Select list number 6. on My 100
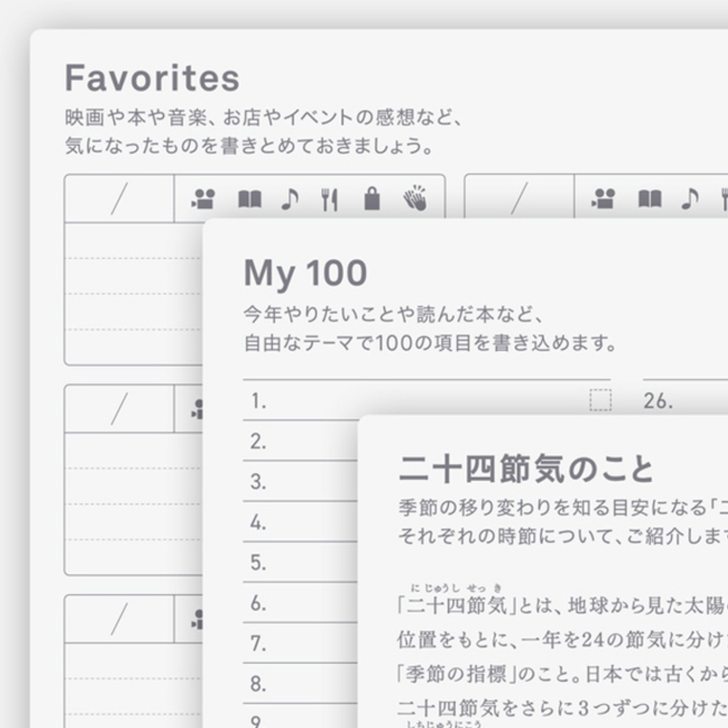The height and width of the screenshot is (728, 728). [259, 603]
